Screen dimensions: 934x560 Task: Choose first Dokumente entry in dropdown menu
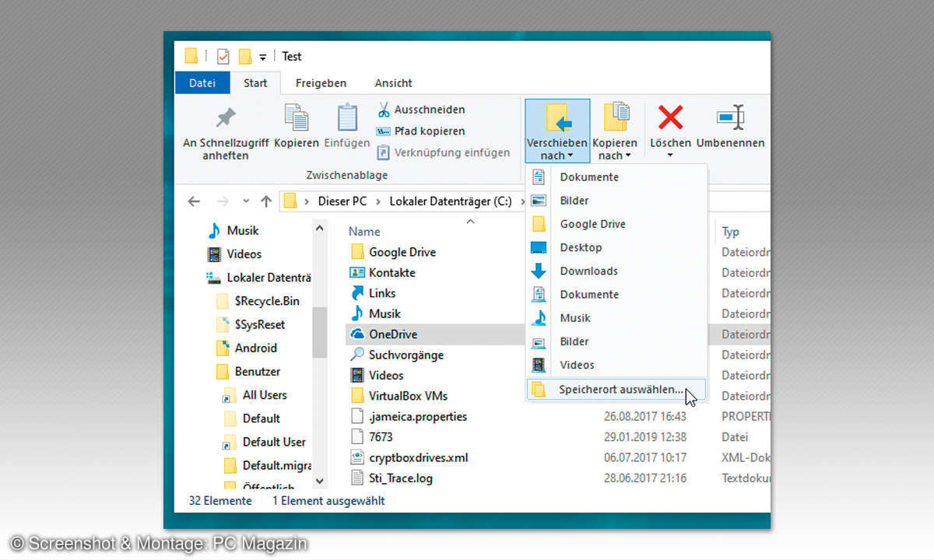616,177
